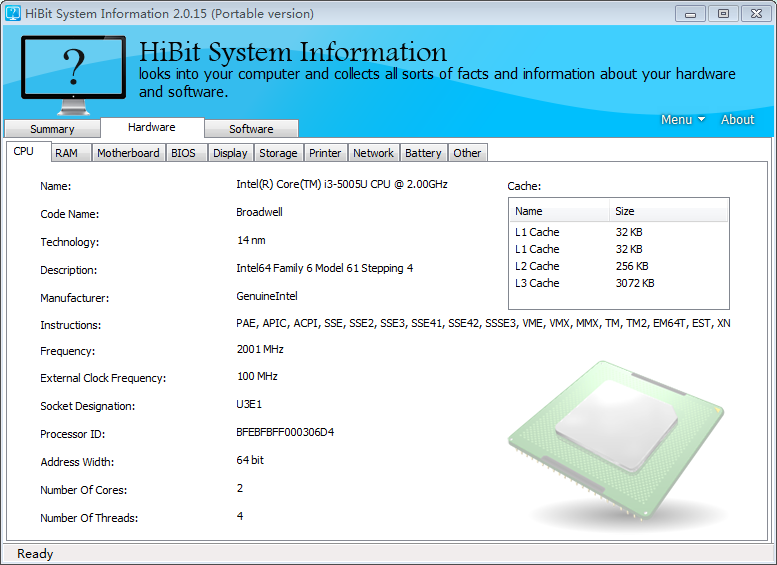Open the About link
The image size is (777, 565).
737,120
